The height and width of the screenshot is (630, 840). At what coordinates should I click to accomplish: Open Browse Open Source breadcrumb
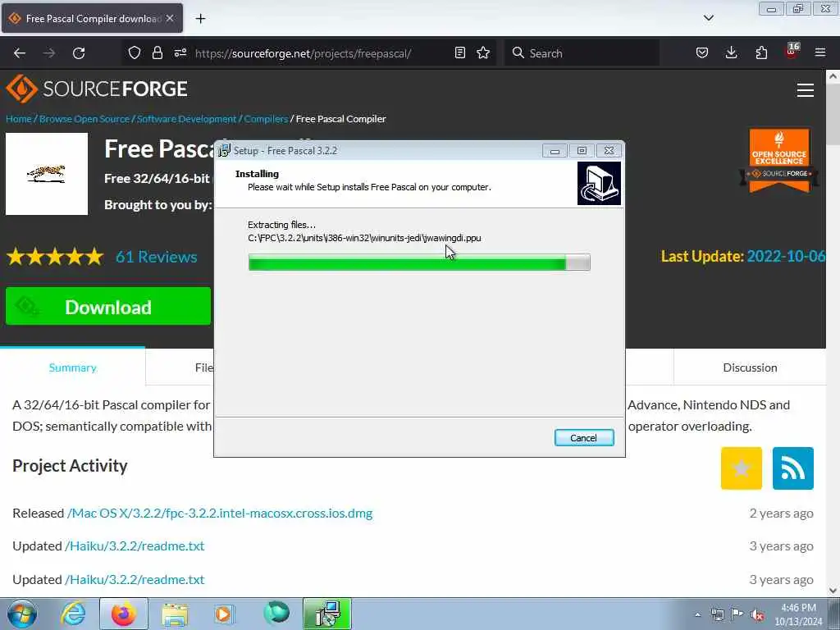click(x=84, y=119)
